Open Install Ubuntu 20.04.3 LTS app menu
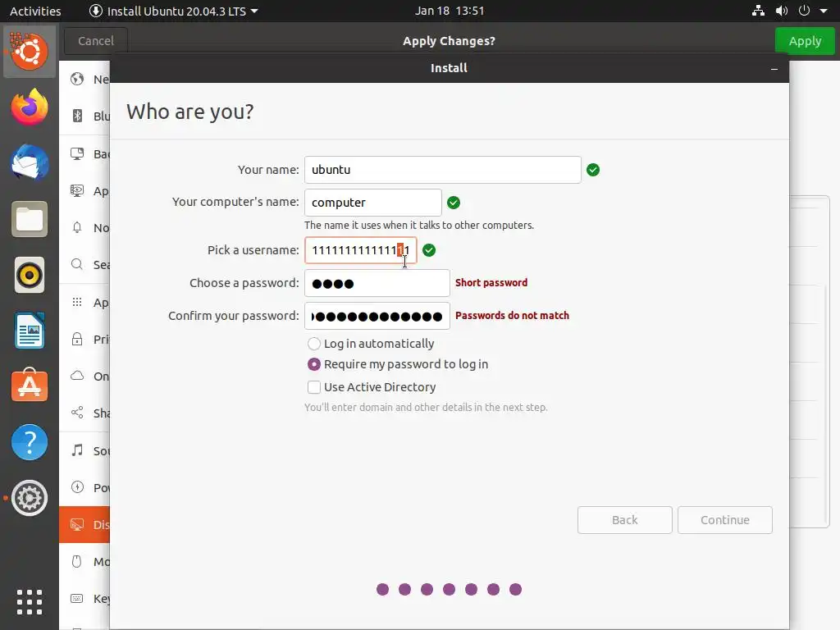Viewport: 840px width, 630px height. pos(174,11)
